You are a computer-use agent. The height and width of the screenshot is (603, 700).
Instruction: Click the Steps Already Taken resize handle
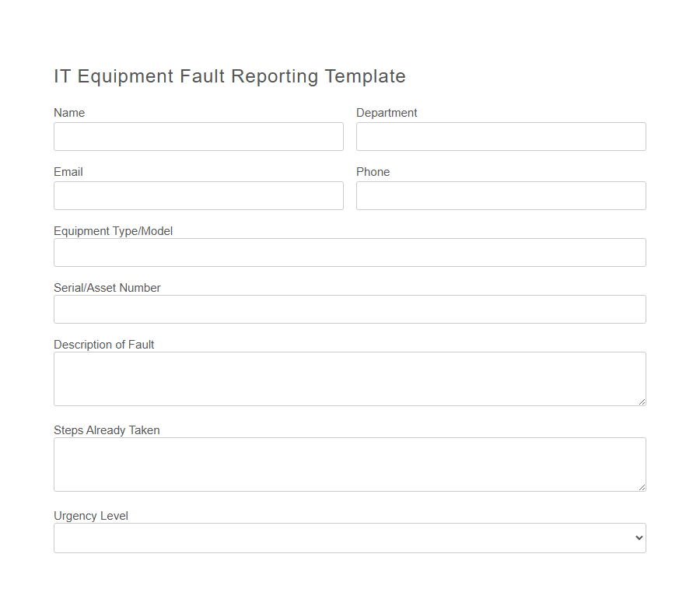click(642, 486)
